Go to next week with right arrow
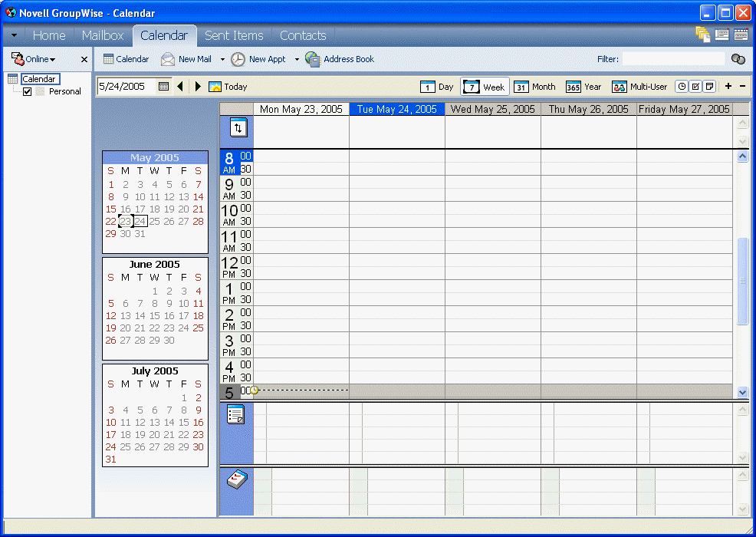Screen dimensions: 756x537 [198, 87]
